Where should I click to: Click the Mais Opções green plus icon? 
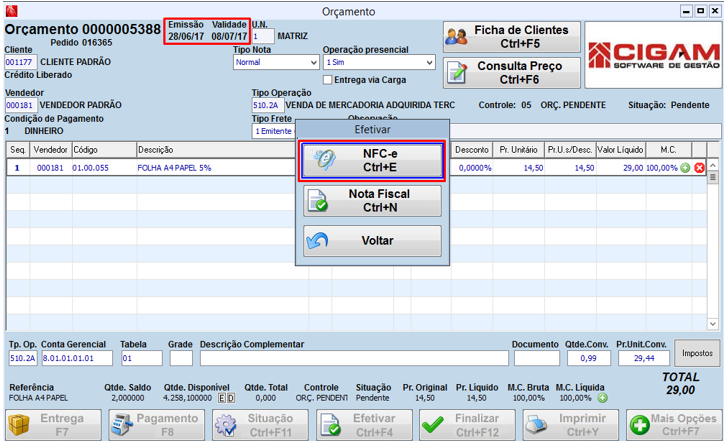(x=640, y=425)
